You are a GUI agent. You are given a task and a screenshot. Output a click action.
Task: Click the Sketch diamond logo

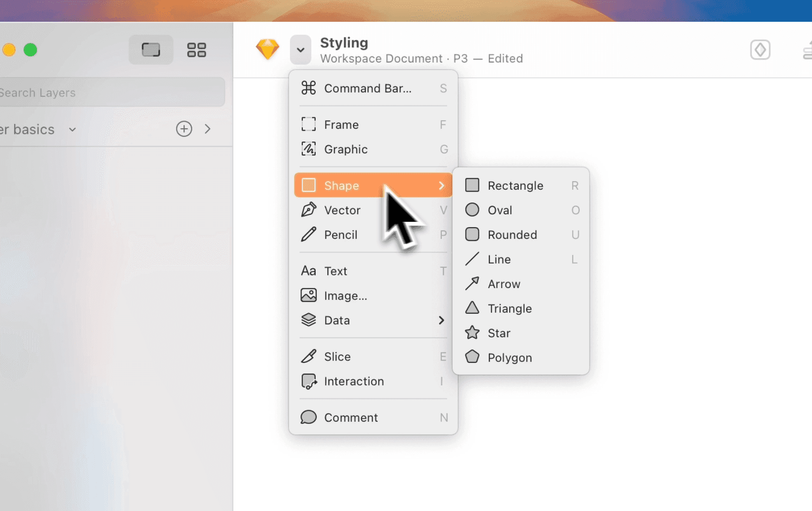[x=268, y=49]
